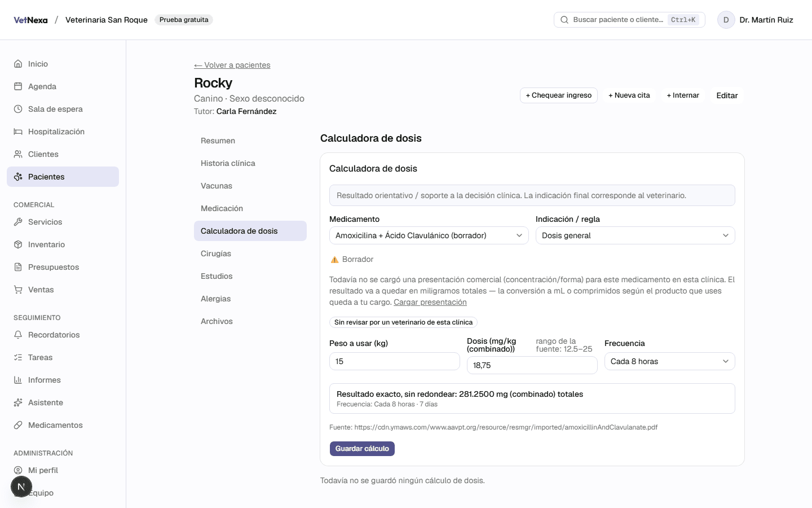
Task: Click the Inventario box icon
Action: pyautogui.click(x=18, y=244)
